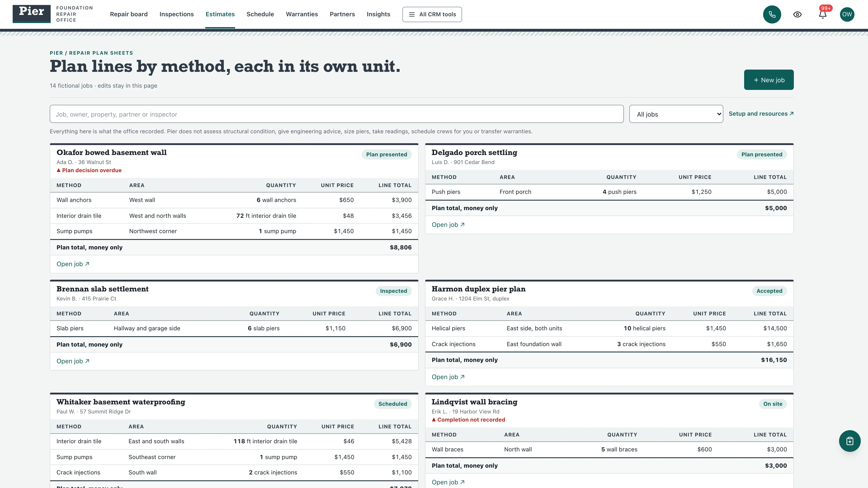
Task: Click the Pier logo
Action: click(x=32, y=14)
